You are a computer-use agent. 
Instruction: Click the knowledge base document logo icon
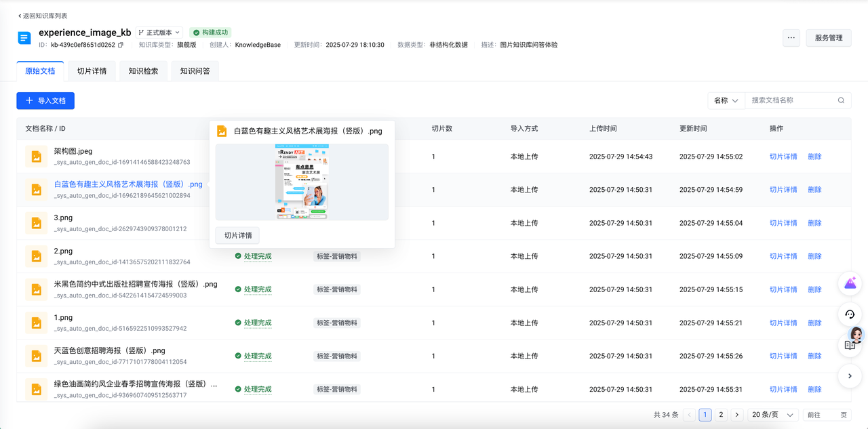point(24,38)
